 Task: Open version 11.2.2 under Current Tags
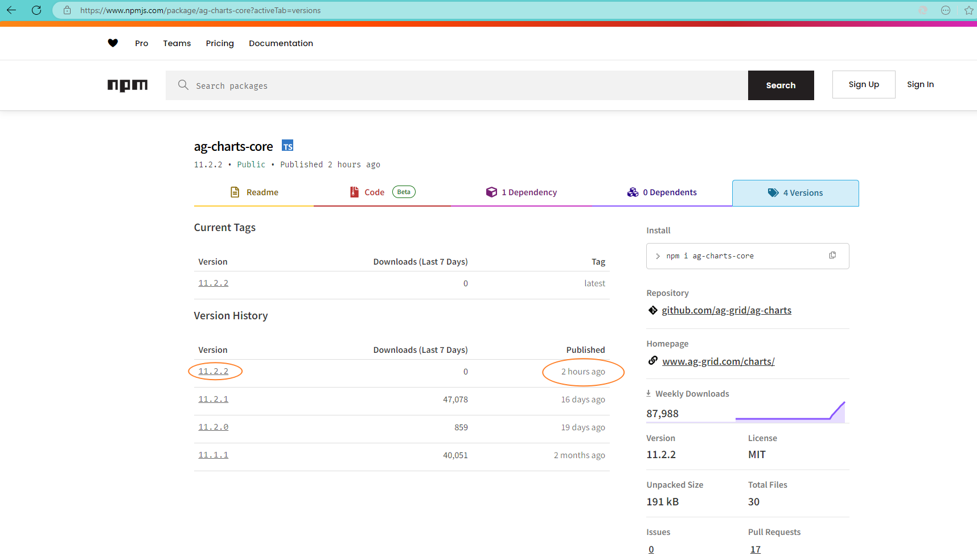(213, 283)
